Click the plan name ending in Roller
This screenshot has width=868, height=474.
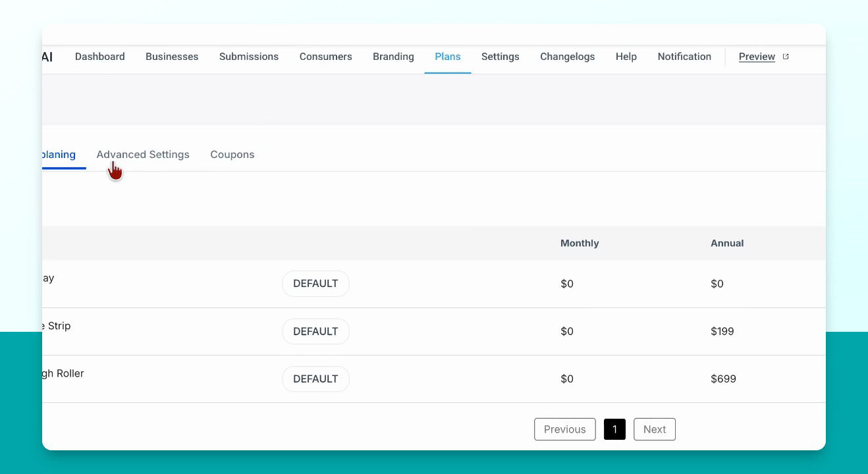pyautogui.click(x=63, y=373)
